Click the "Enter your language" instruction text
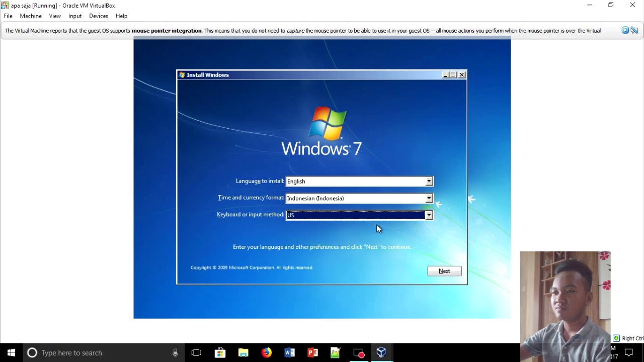Viewport: 644px width, 362px height. click(x=322, y=247)
